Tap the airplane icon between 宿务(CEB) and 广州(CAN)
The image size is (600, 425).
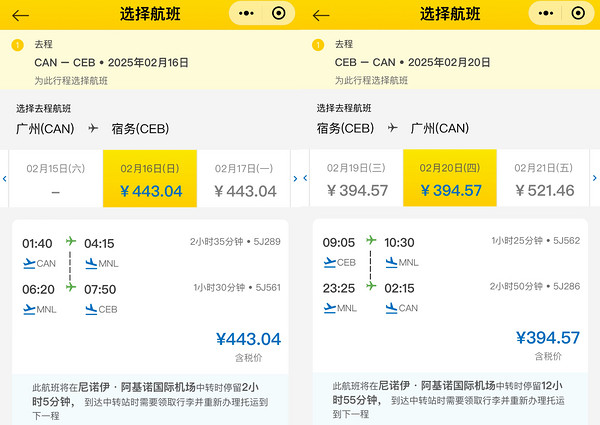393,127
